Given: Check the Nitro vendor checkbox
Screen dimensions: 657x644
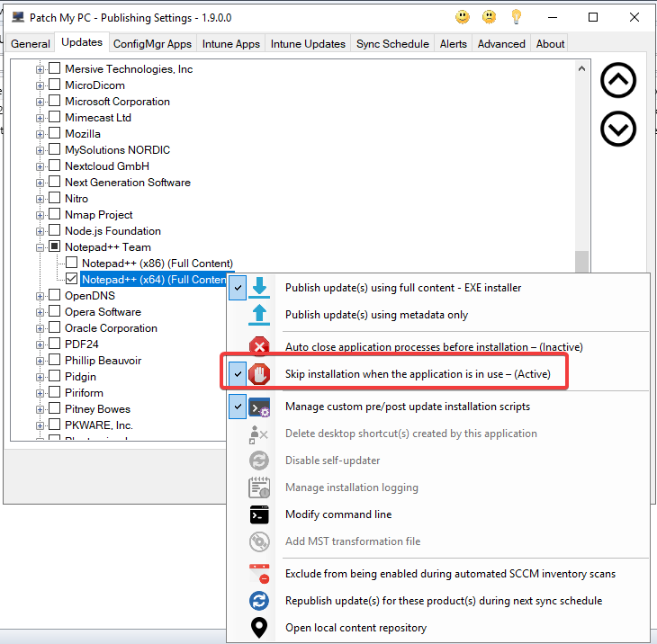Looking at the screenshot, I should point(55,198).
